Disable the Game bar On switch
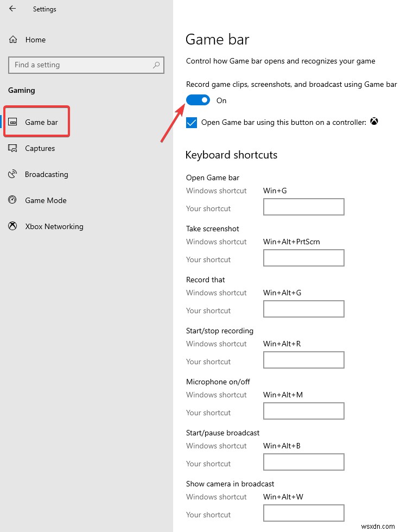The width and height of the screenshot is (401, 532). [198, 100]
